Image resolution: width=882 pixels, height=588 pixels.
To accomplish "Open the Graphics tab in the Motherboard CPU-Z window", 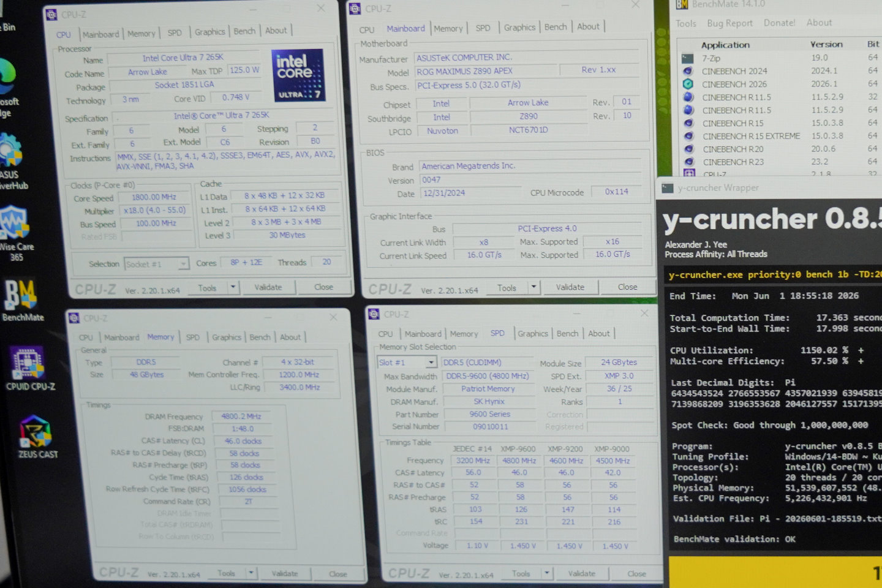I will click(519, 28).
